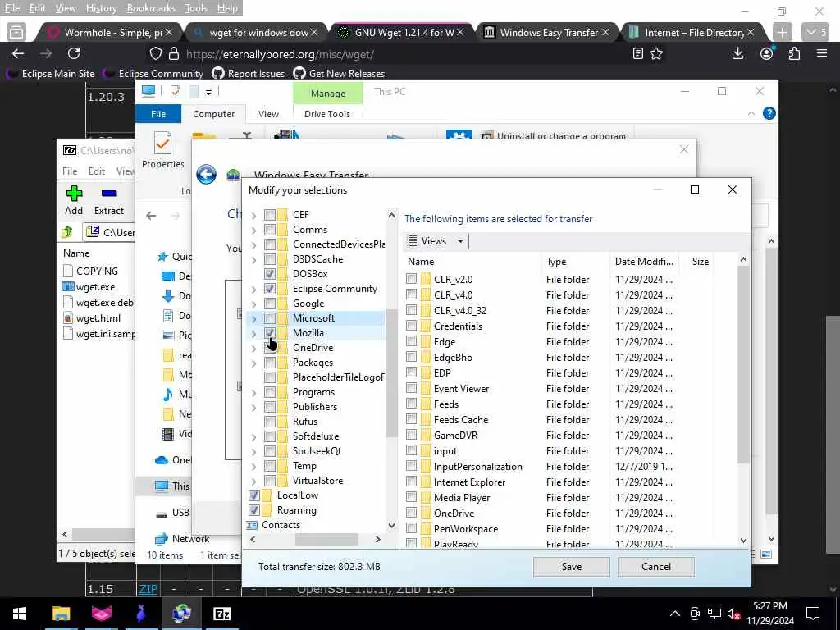Expand the VirtualStore tree node
Image resolution: width=840 pixels, height=630 pixels.
coord(253,481)
